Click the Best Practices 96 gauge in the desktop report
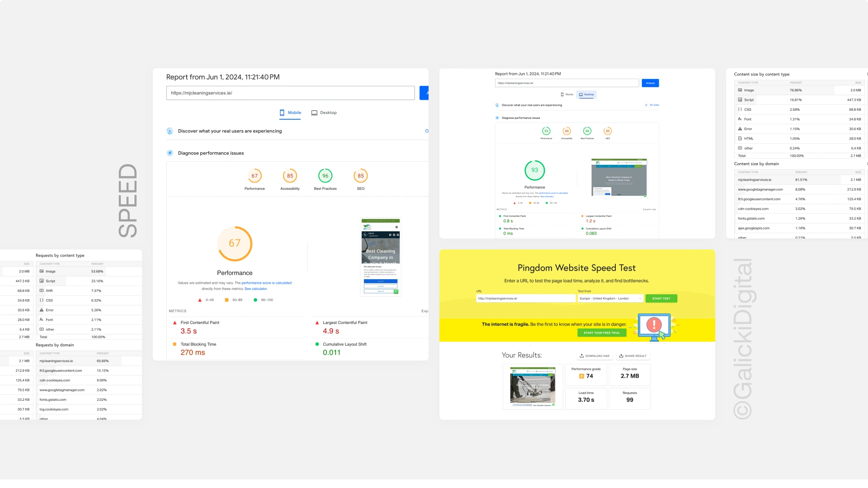868x488 pixels. coord(587,131)
